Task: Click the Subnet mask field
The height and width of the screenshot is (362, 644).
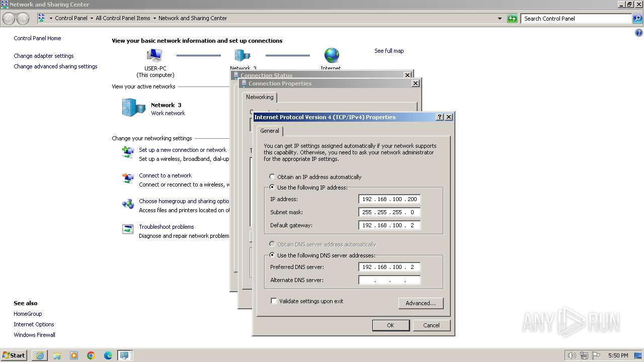Action: tap(389, 212)
